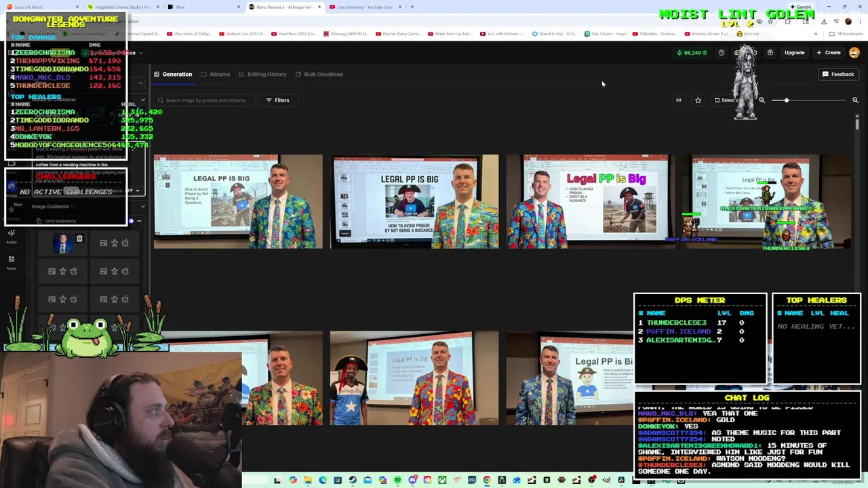Switch to the Flow browser tab
The height and width of the screenshot is (488, 868).
pyautogui.click(x=203, y=7)
